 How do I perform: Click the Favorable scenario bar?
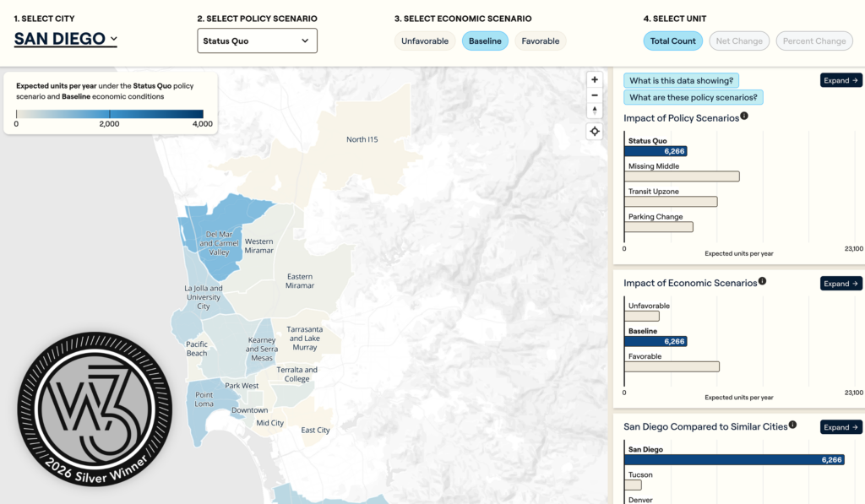(x=672, y=366)
